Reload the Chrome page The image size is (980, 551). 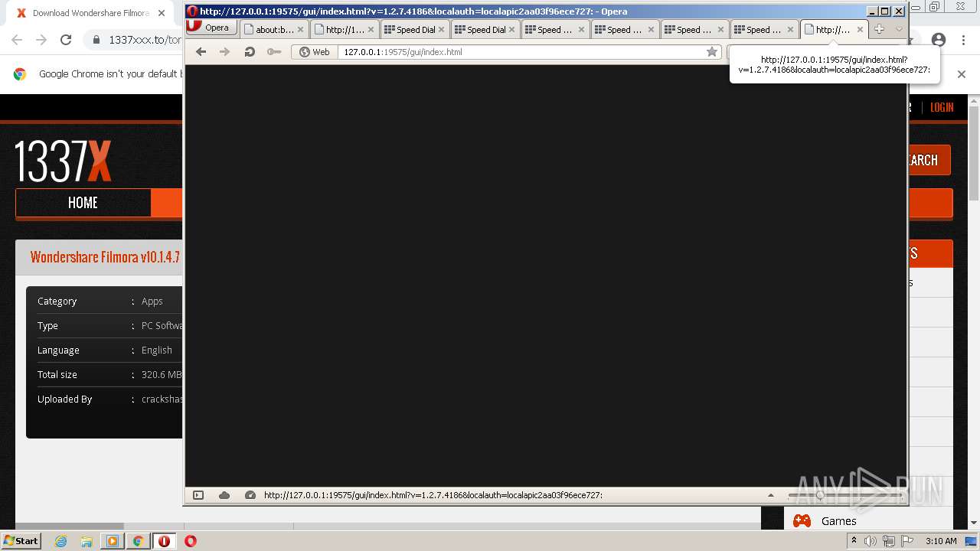(66, 40)
